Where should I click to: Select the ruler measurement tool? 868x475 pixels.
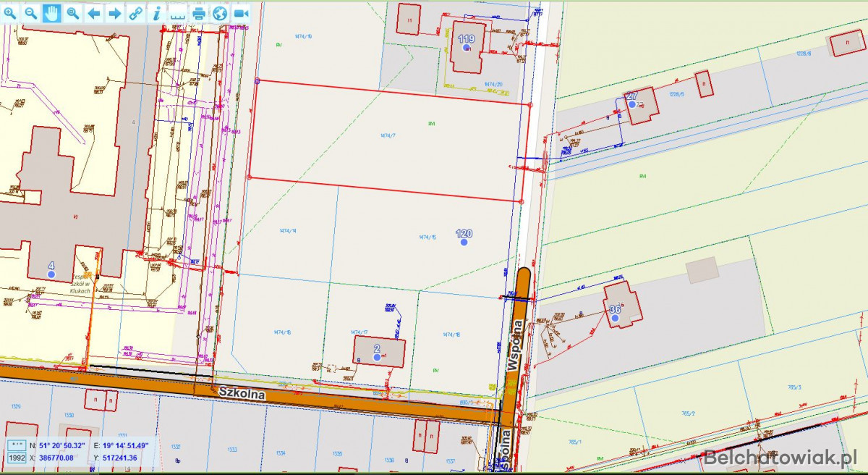pos(178,13)
